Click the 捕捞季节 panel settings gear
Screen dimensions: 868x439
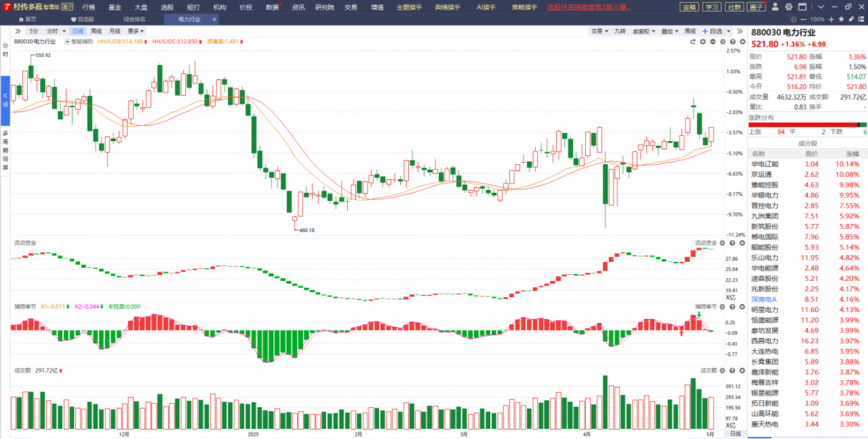pyautogui.click(x=721, y=307)
